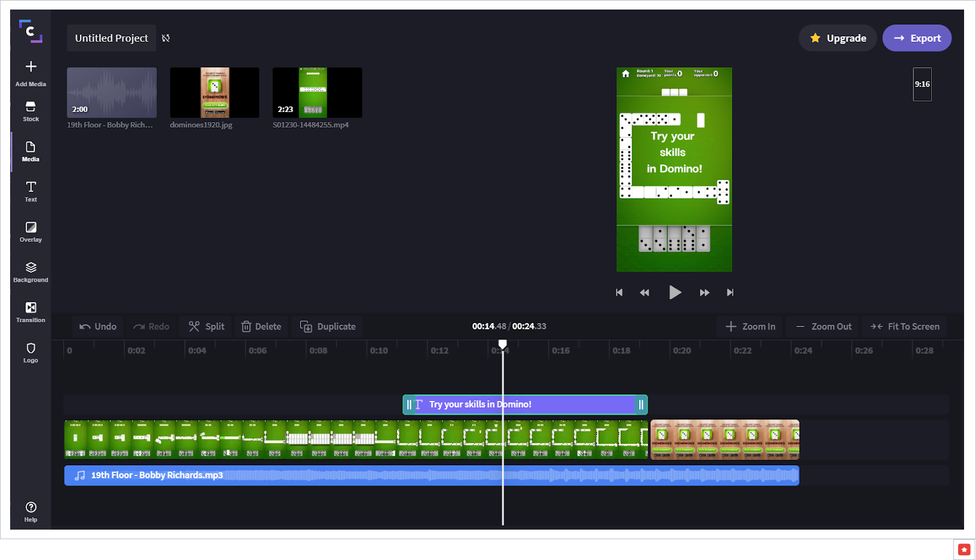Screen dimensions: 976x560
Task: Select the dominoes1920.jpg thumbnail
Action: tap(215, 93)
